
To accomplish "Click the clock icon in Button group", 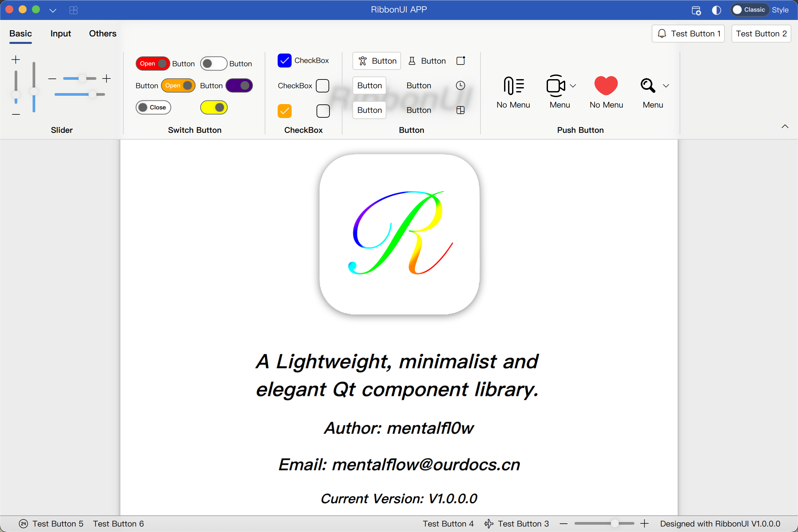I will (461, 85).
